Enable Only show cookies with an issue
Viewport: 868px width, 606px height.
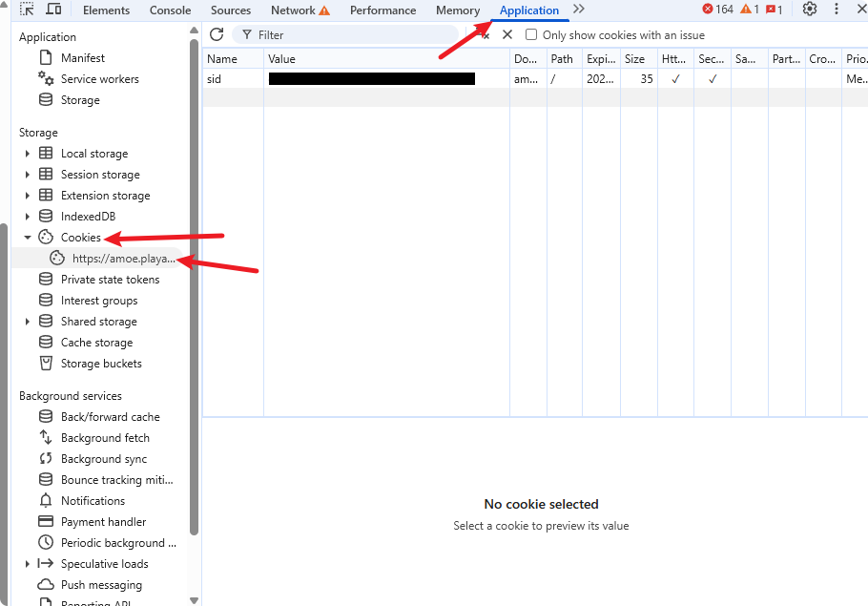click(531, 35)
